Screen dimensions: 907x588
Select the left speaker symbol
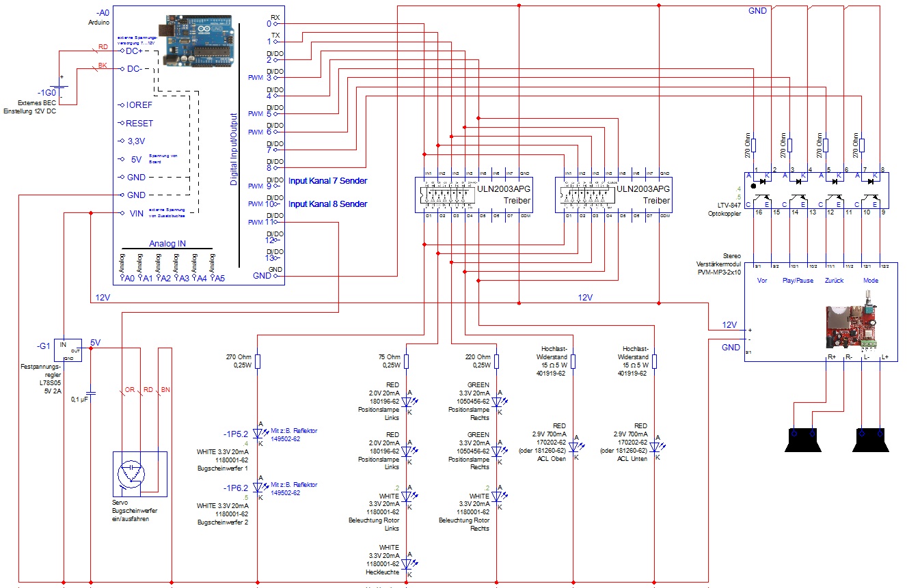tap(802, 440)
